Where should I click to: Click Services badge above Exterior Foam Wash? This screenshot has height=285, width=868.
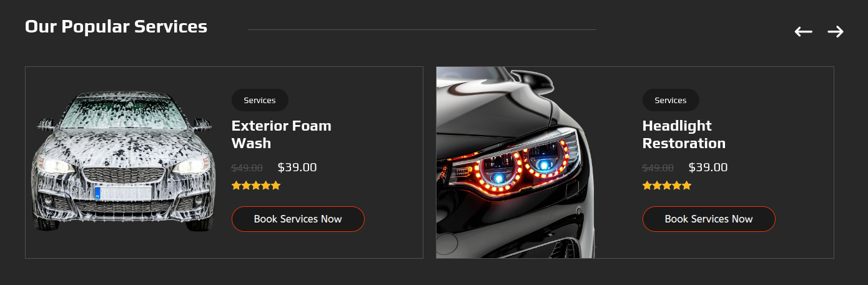[260, 100]
